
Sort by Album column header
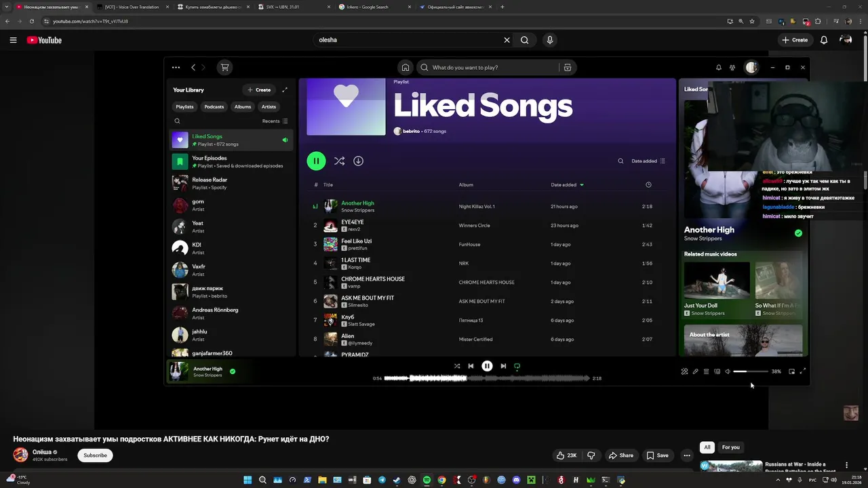[x=466, y=184]
